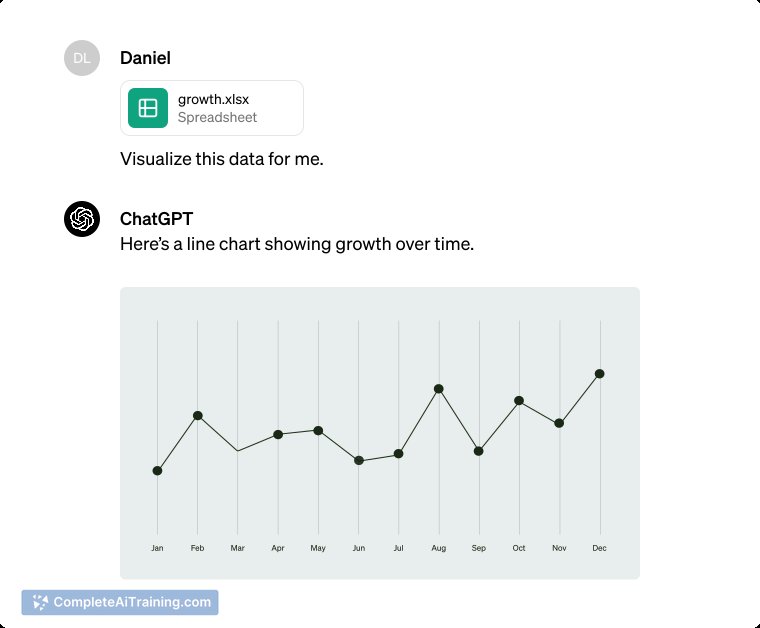Click the CompleteAiTraining logo icon

click(x=40, y=602)
